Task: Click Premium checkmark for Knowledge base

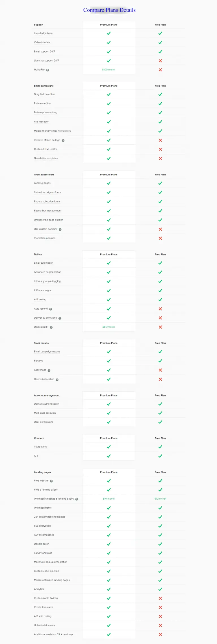Action: pos(109,33)
